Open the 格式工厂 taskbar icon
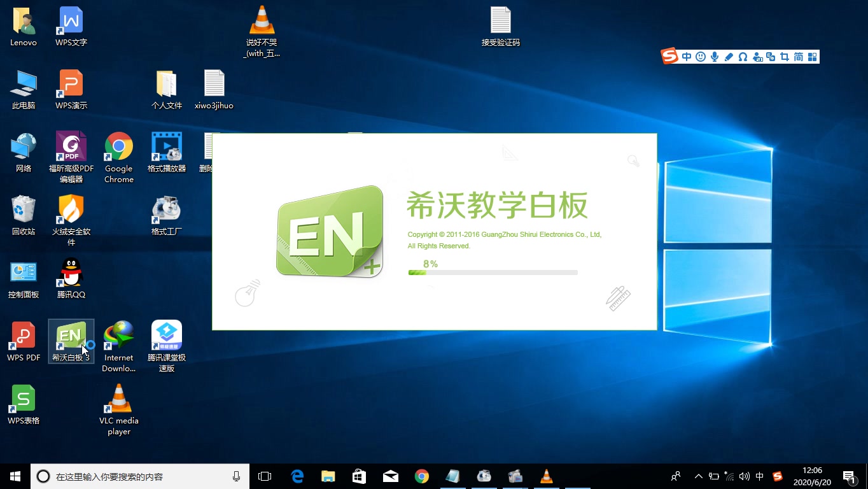Image resolution: width=868 pixels, height=489 pixels. pos(484,476)
